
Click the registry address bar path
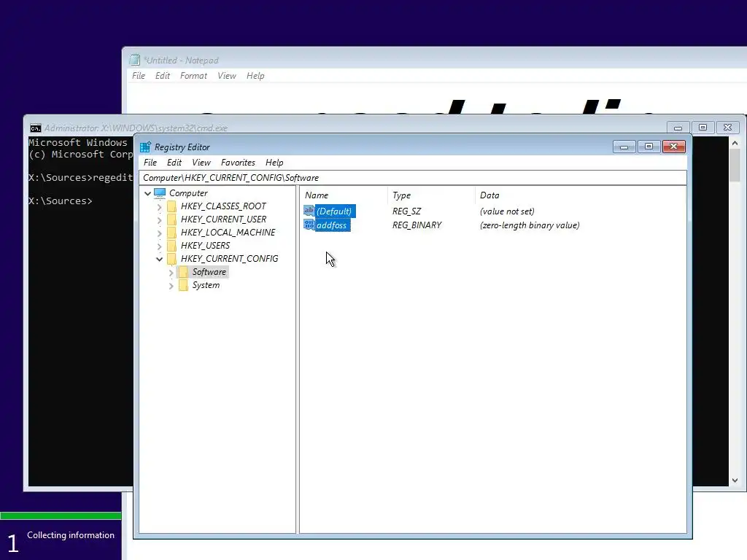tap(413, 178)
